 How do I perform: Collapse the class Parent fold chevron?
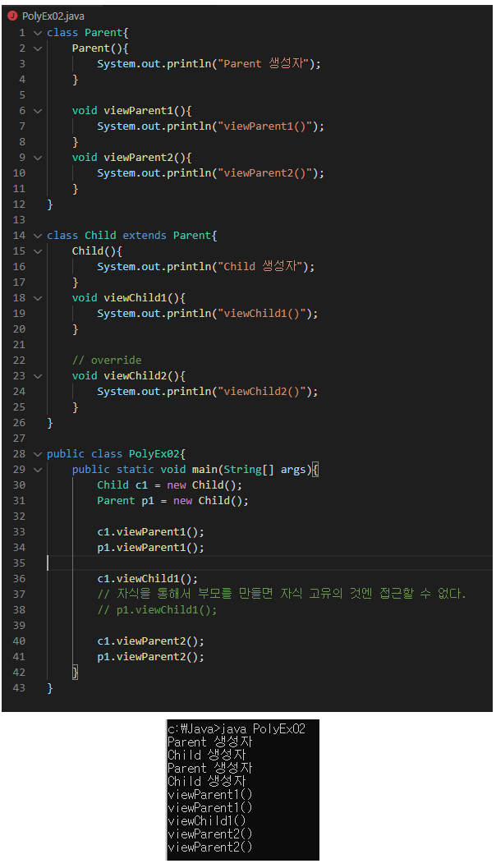(38, 33)
